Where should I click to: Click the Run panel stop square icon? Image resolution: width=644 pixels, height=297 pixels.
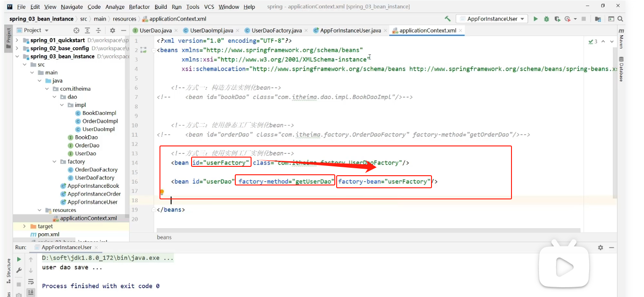pyautogui.click(x=19, y=284)
